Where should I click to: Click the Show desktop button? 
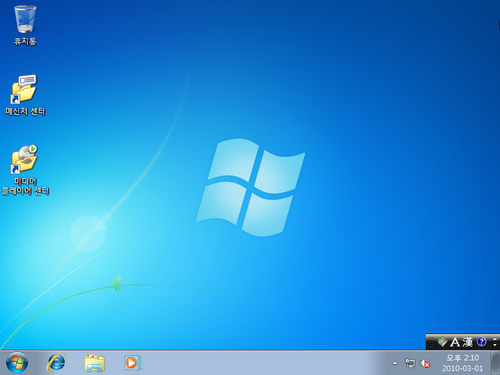tap(495, 363)
